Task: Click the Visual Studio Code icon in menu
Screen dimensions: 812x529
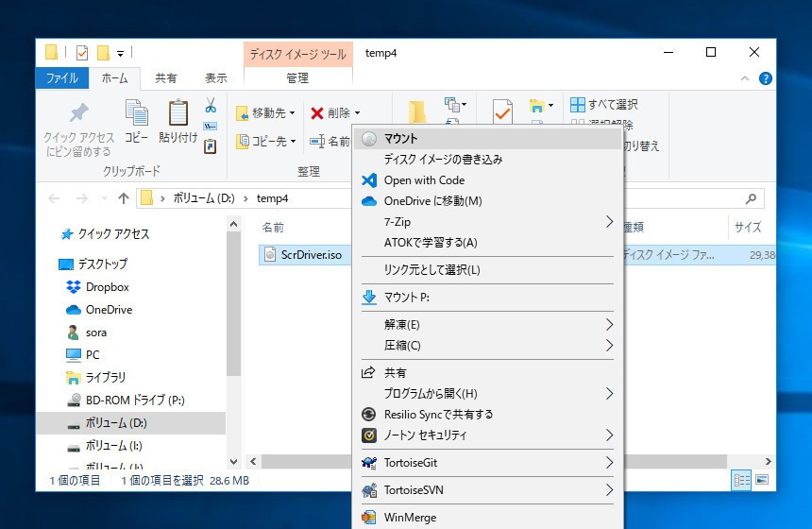Action: pyautogui.click(x=369, y=180)
